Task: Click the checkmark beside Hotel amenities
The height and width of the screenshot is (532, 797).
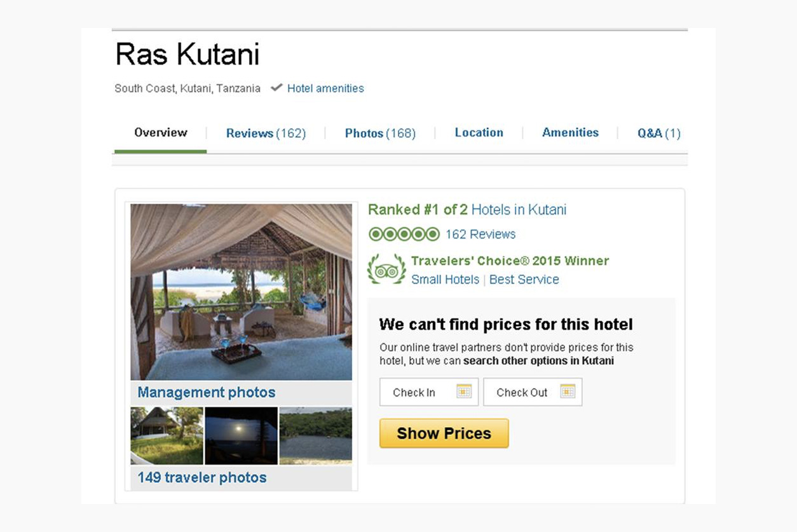Action: 276,88
